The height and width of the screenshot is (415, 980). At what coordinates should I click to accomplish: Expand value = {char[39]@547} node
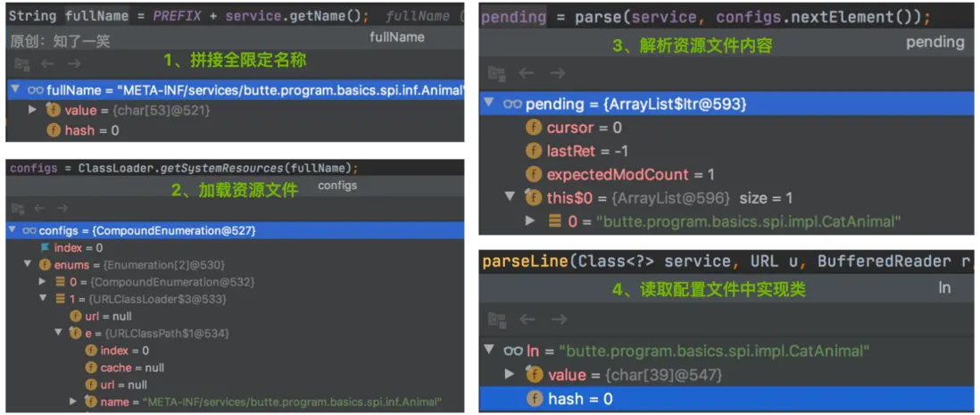coord(510,374)
